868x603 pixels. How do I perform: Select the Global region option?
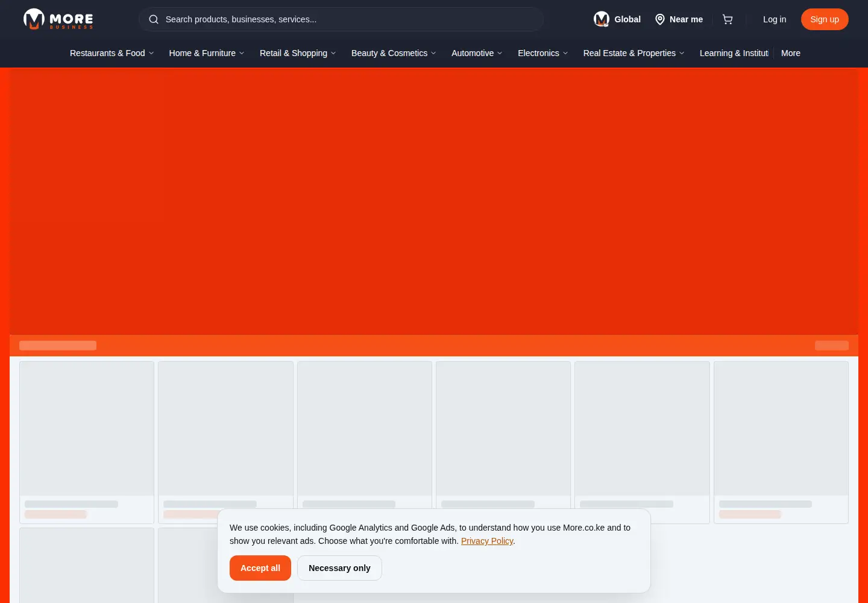617,19
